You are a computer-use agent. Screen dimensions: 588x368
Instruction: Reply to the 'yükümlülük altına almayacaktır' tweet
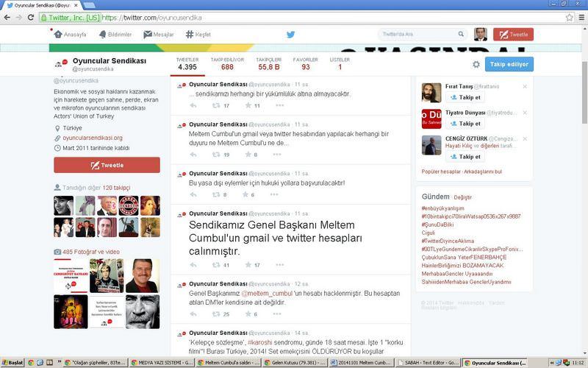point(193,105)
